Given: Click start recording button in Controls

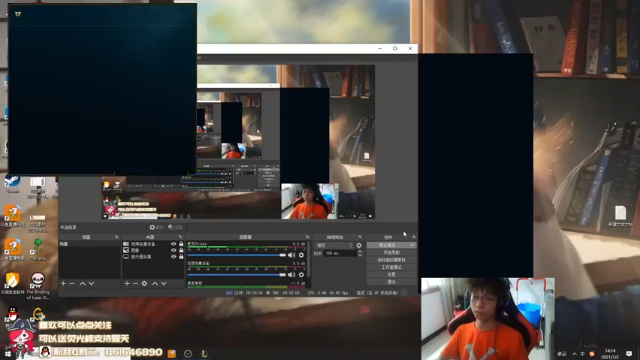Looking at the screenshot, I should coord(391,253).
